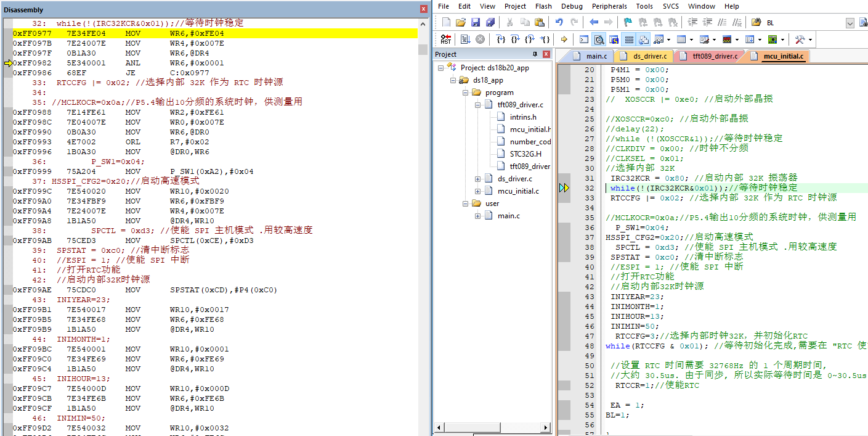Click the Unindent selection icon
Screen dimensions: 868x436
click(708, 22)
